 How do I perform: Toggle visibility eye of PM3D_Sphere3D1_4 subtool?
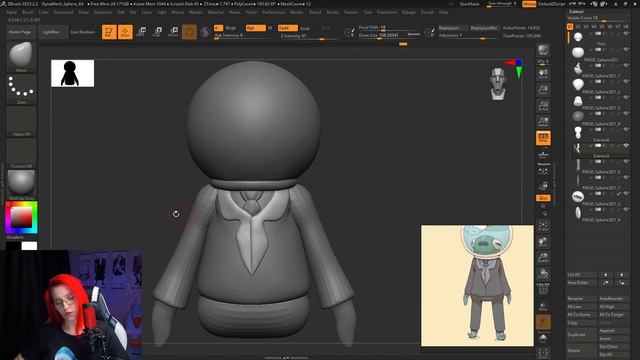tap(626, 209)
